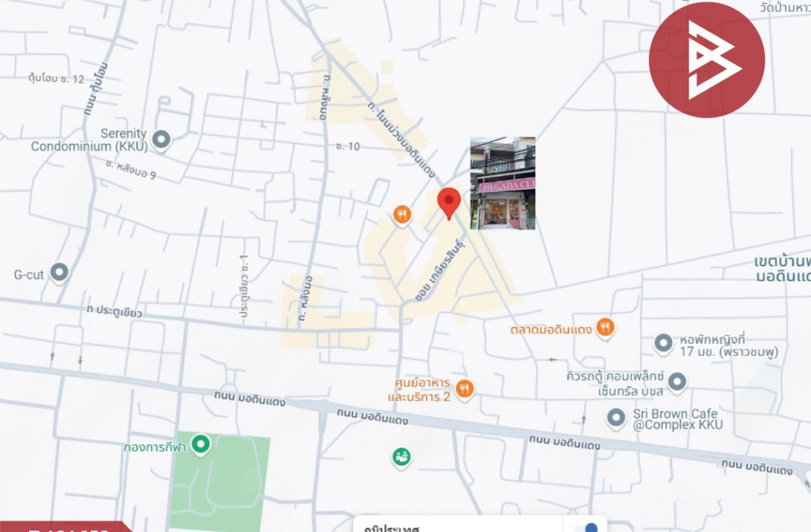Click the คิวรถตู้ คอมเพล็กซ์ marker
This screenshot has width=811, height=532.
click(677, 383)
